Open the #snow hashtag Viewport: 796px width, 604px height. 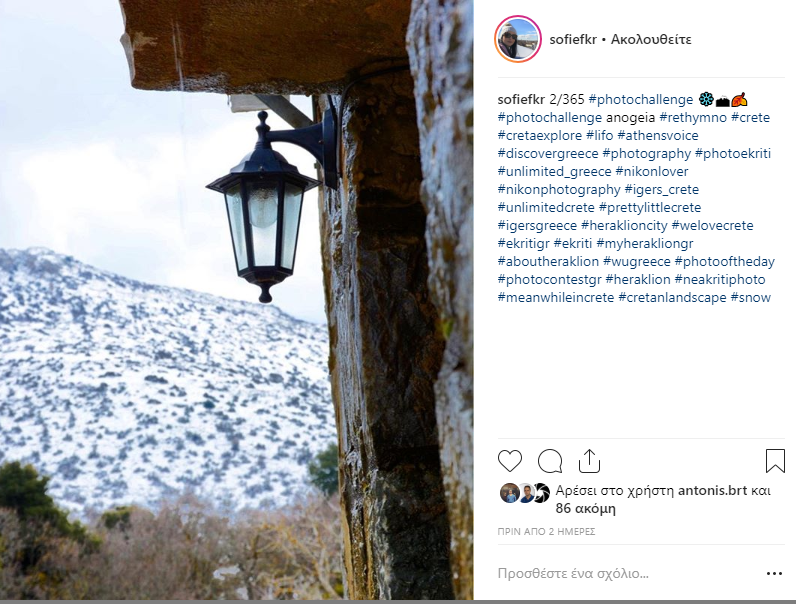coord(750,297)
